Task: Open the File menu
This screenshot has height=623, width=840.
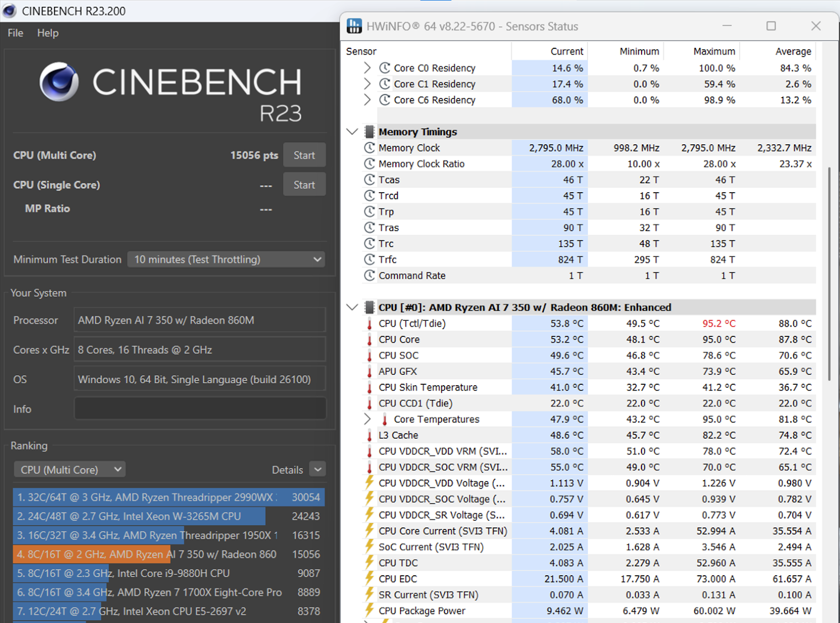Action: pyautogui.click(x=15, y=33)
